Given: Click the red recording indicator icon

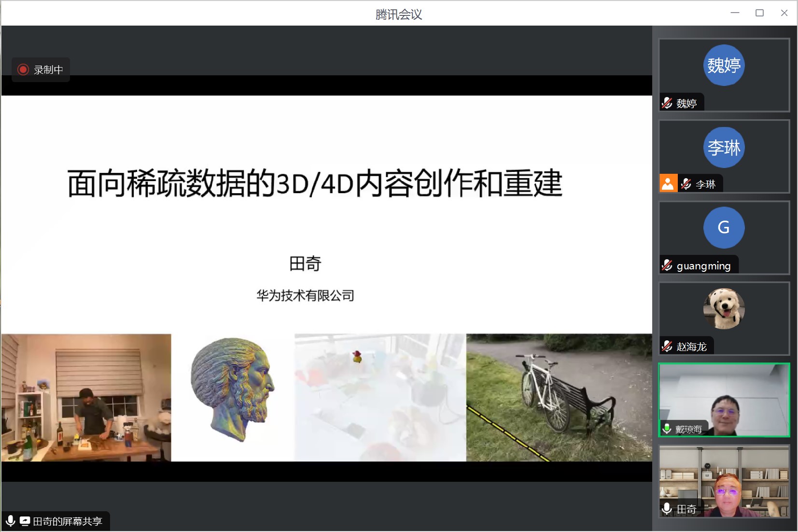Looking at the screenshot, I should point(23,70).
